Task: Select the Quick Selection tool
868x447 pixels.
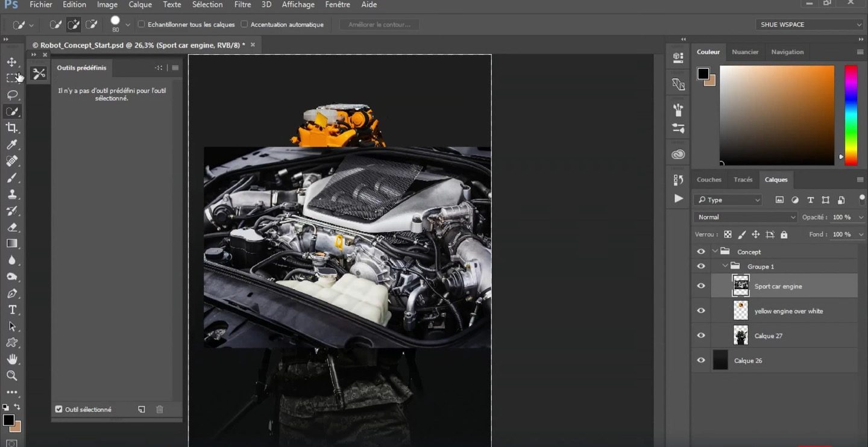Action: (x=11, y=111)
